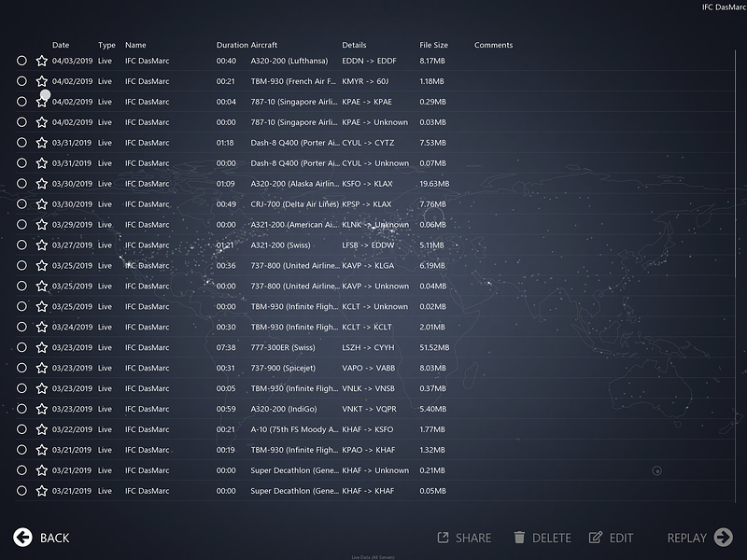Select the A320-200 (IndiGo) replay radio button
Screen dimensions: 747x560
(x=21, y=409)
